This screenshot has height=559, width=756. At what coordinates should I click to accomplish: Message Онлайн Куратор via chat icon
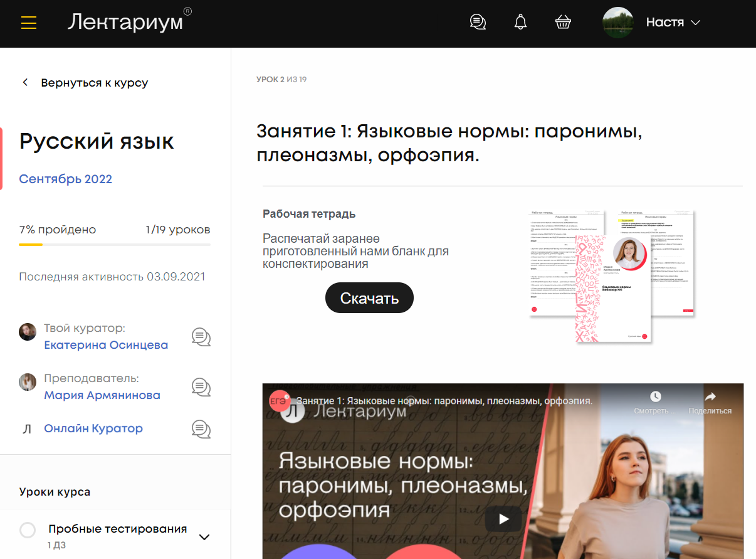pos(201,429)
